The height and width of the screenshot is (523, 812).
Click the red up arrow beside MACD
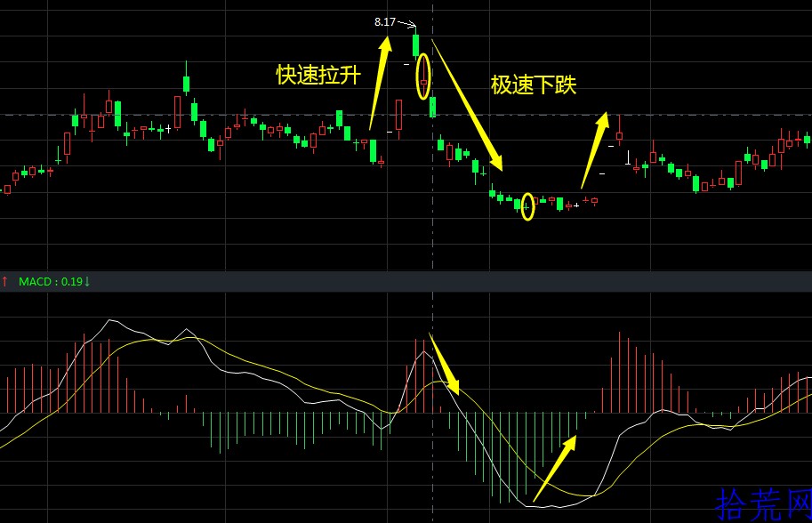[x=4, y=282]
